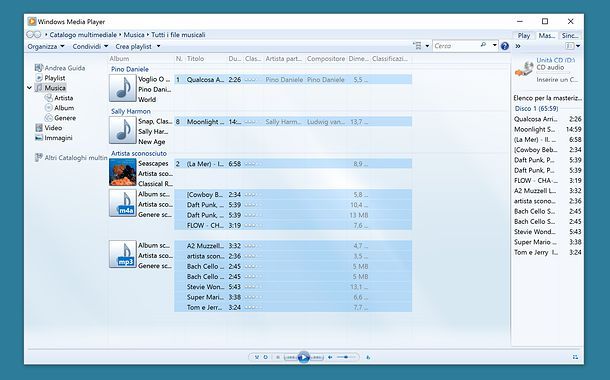
Task: Select A2 Muzzell in burn list
Action: (x=547, y=191)
